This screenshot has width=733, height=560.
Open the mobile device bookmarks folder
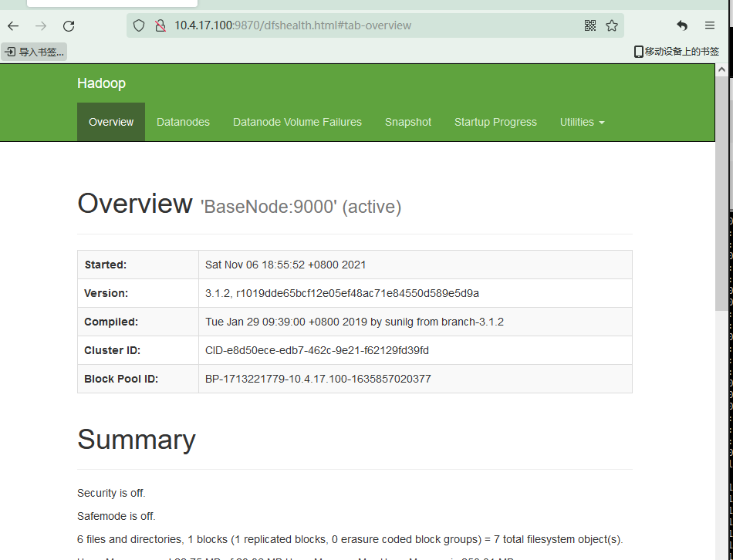click(677, 52)
